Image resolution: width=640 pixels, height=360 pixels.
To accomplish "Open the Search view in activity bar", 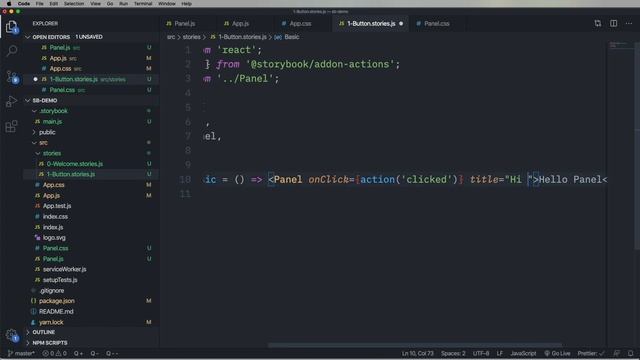I will [12, 51].
